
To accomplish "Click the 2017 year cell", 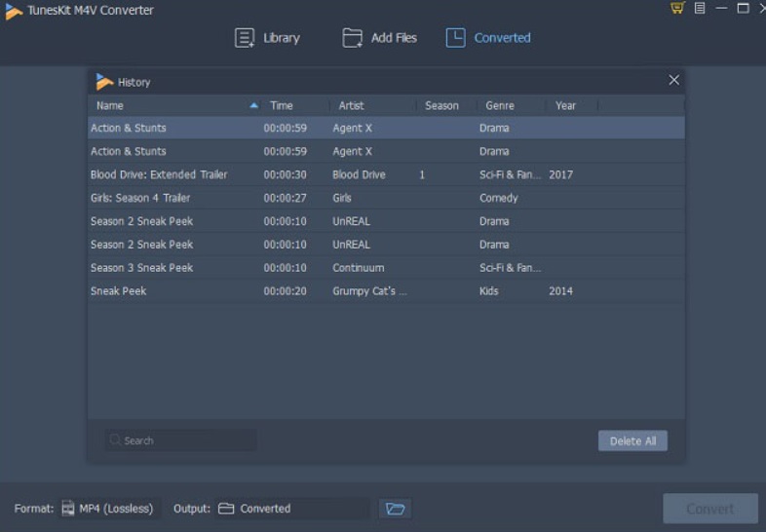I will tap(560, 174).
